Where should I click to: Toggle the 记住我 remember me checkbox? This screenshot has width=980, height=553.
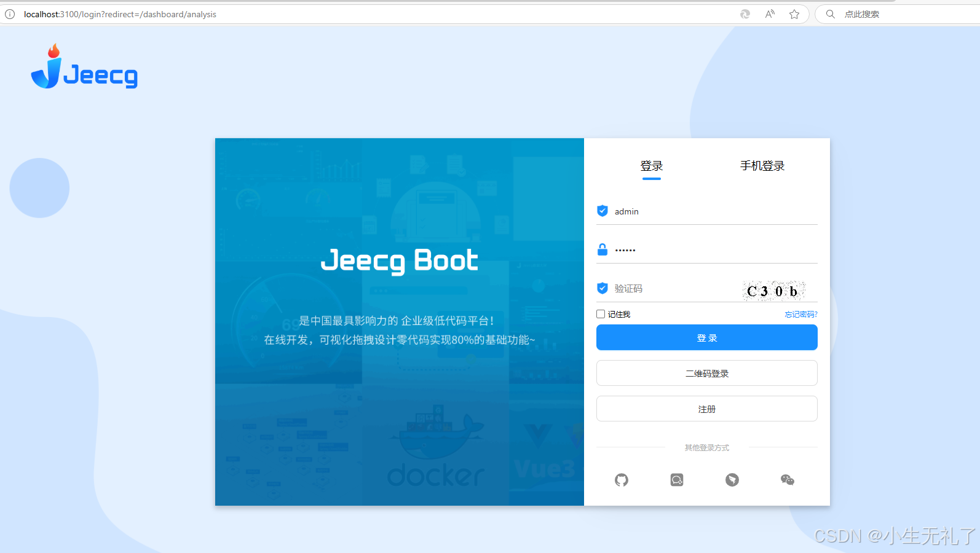tap(601, 314)
